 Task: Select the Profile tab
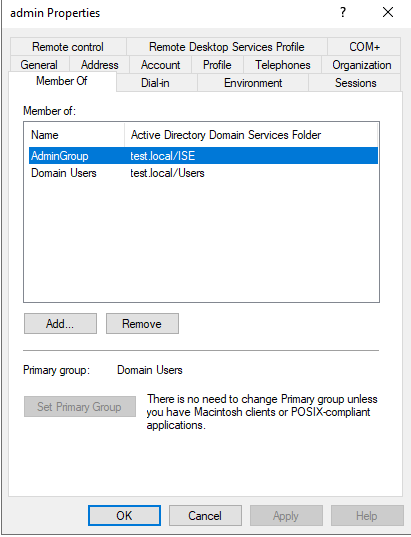coord(217,65)
